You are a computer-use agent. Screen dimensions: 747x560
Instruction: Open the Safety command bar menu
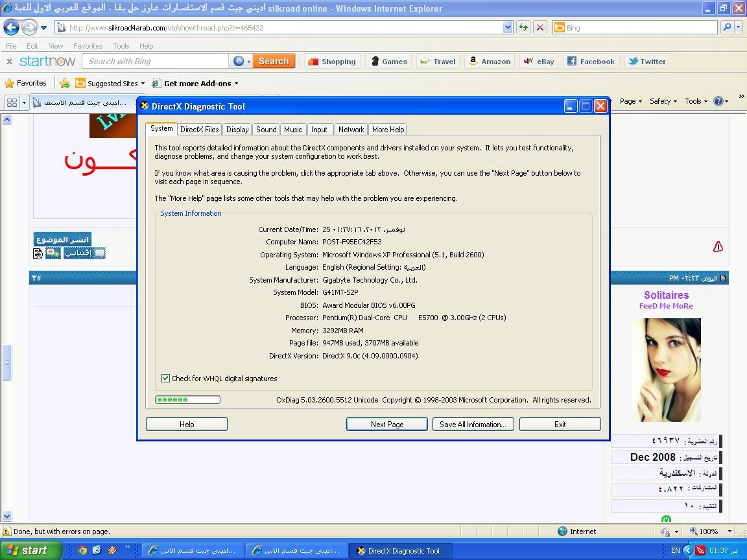tap(663, 101)
